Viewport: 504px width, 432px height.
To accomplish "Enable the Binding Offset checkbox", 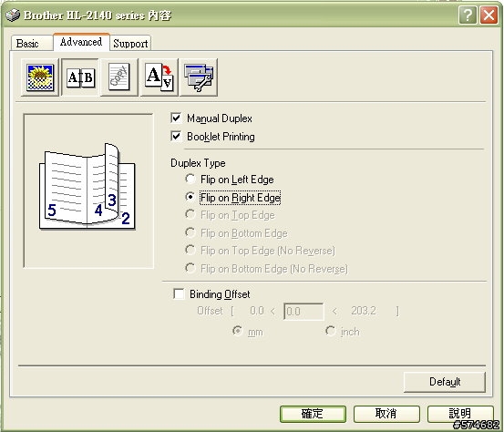I will coord(179,293).
